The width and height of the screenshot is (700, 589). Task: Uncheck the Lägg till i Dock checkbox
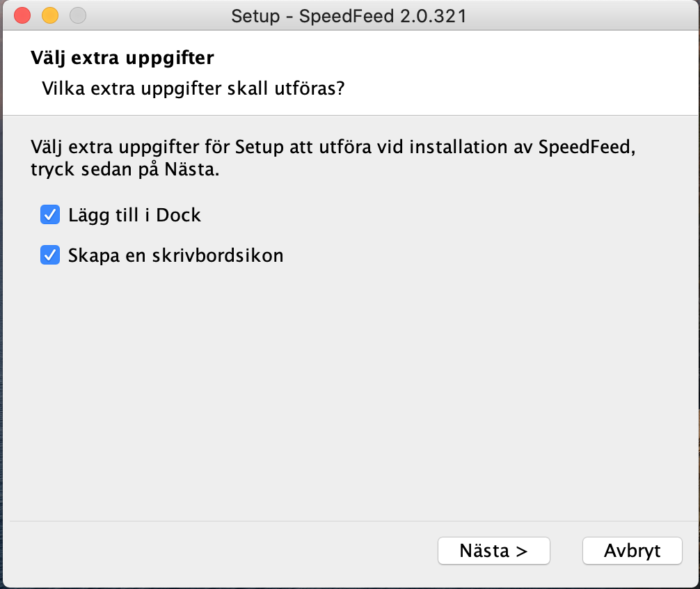click(x=50, y=215)
